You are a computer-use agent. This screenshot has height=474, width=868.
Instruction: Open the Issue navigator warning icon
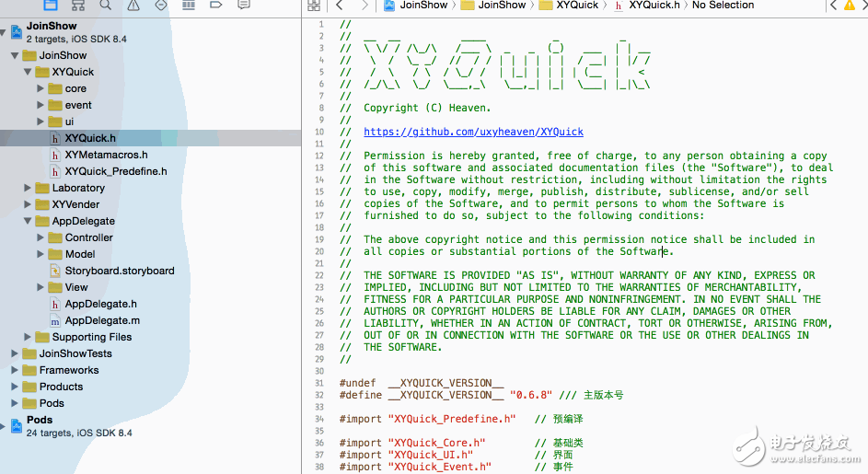tap(133, 5)
